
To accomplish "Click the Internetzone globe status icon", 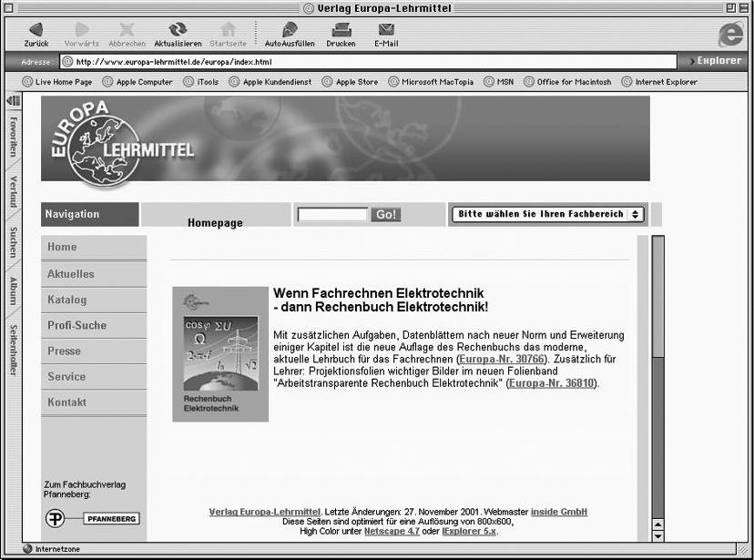I will point(27,548).
